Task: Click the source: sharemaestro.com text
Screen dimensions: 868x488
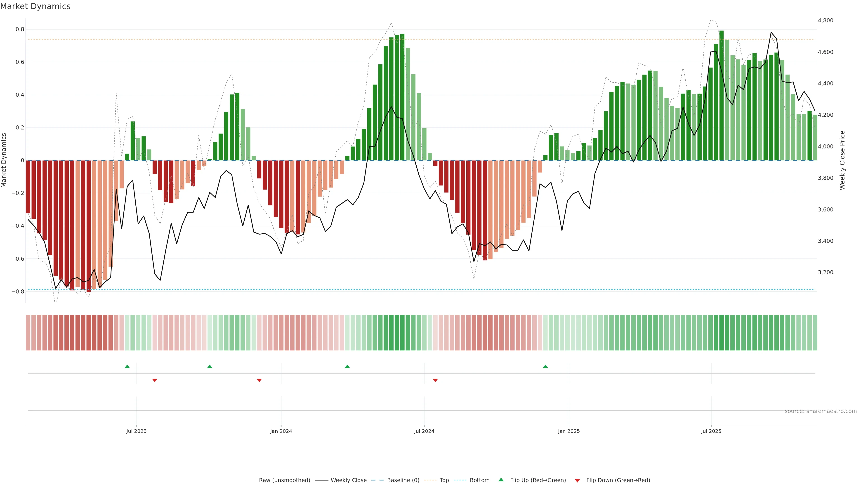Action: point(821,411)
